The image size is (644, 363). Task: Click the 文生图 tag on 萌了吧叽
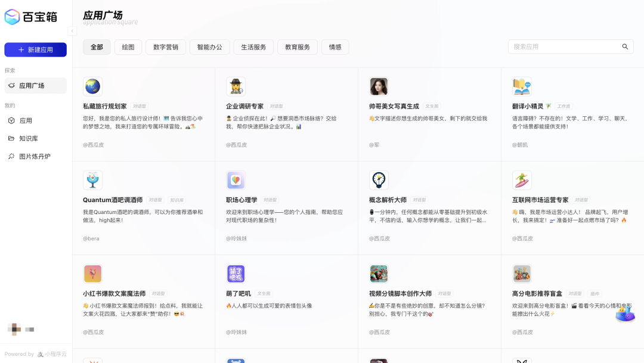click(x=264, y=294)
